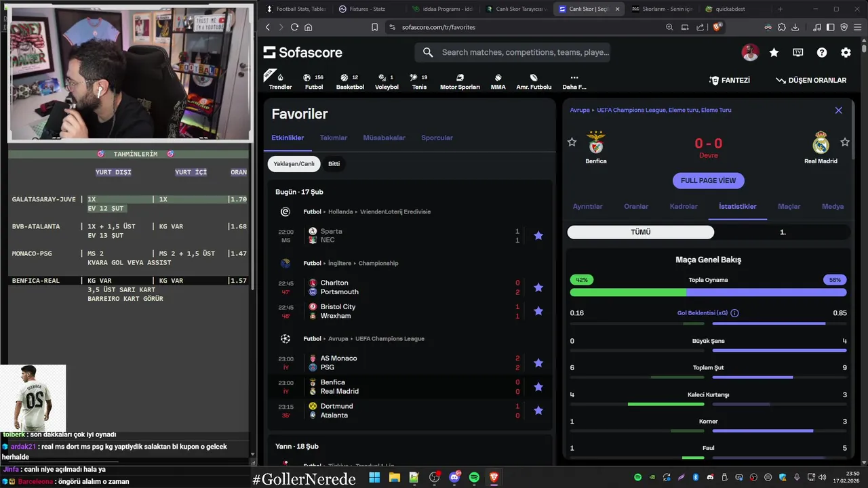
Task: Open Windows Start menu
Action: point(374,478)
